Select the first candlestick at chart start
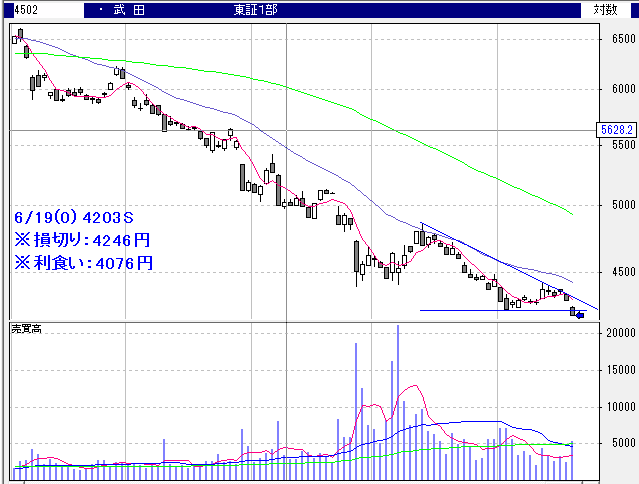The width and height of the screenshot is (639, 484). coord(15,38)
